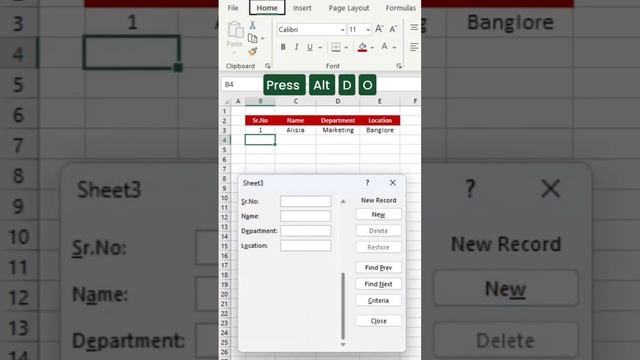Click the Location input field
Viewport: 640px width, 360px height.
point(306,245)
